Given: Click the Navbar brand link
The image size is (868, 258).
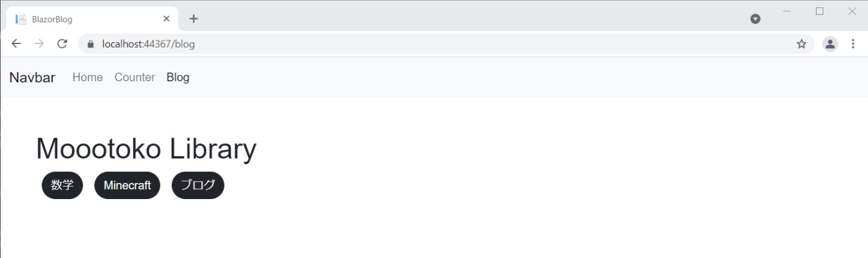Looking at the screenshot, I should tap(32, 78).
